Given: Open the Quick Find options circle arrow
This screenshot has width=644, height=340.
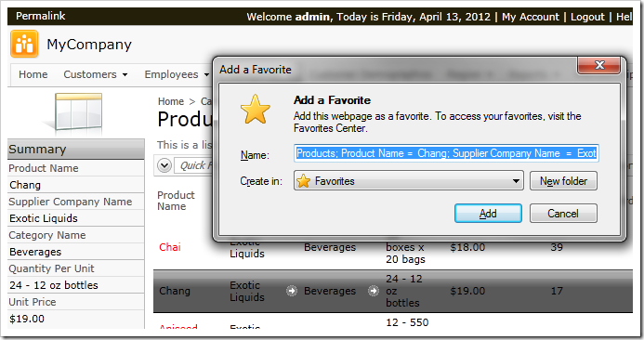Looking at the screenshot, I should click(x=164, y=165).
